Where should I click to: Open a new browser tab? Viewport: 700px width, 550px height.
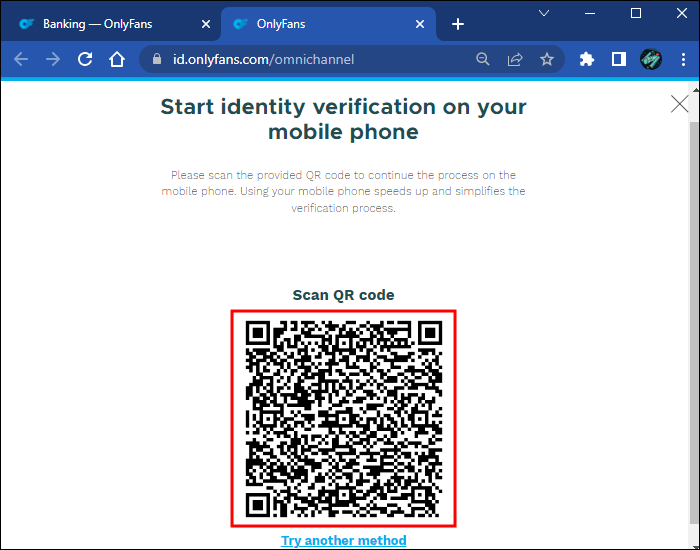pos(458,24)
